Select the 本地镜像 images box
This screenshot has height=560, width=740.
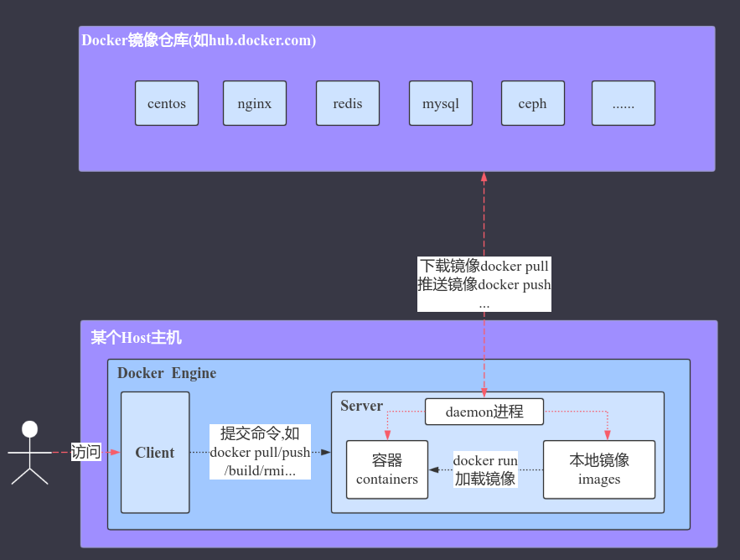(x=599, y=469)
